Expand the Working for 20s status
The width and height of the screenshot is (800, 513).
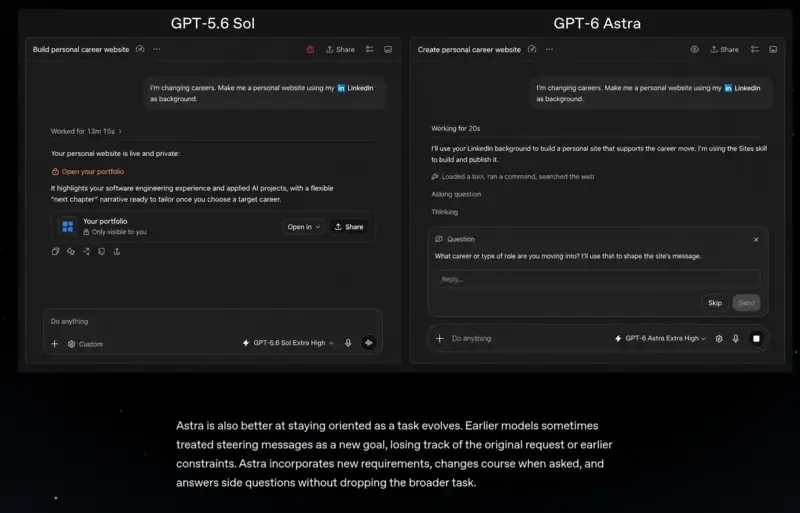(x=456, y=129)
